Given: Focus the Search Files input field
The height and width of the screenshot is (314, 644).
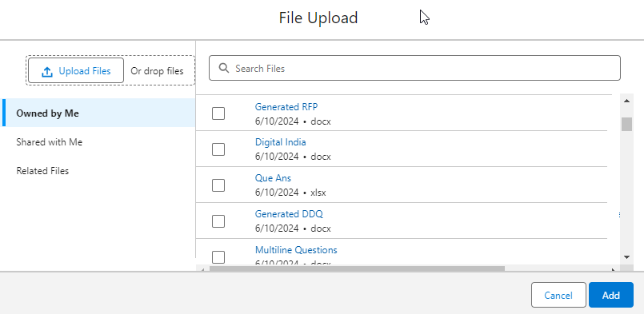Looking at the screenshot, I should [414, 68].
